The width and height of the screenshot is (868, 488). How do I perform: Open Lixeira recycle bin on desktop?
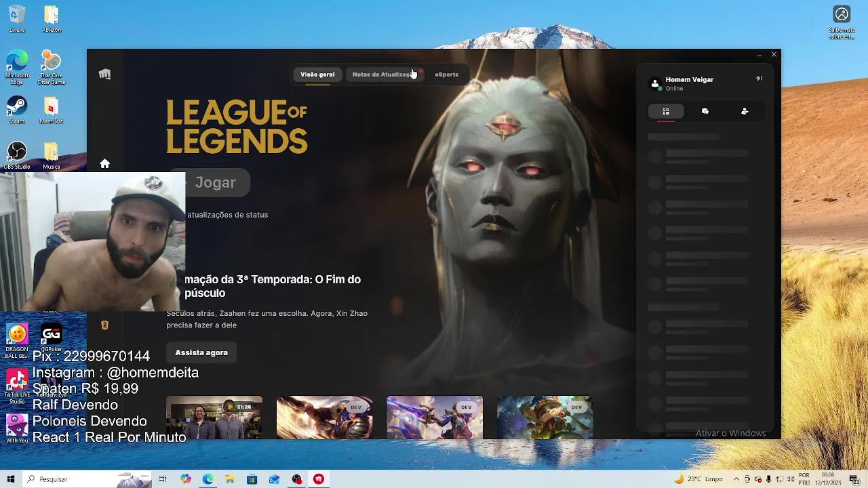(x=17, y=19)
